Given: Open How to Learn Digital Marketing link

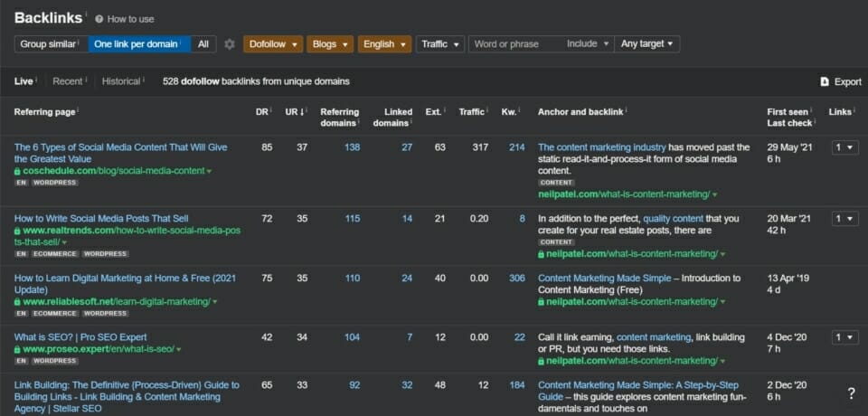Looking at the screenshot, I should pos(125,284).
